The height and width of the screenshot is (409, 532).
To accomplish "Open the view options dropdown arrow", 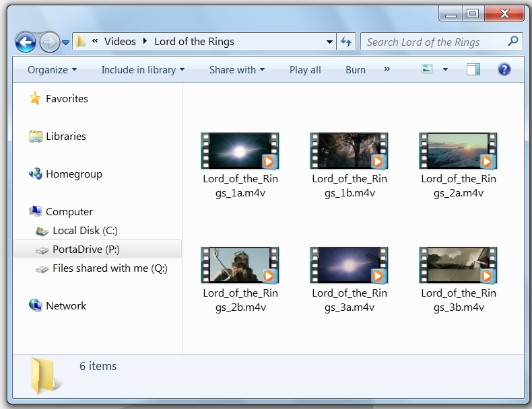I will pos(446,69).
